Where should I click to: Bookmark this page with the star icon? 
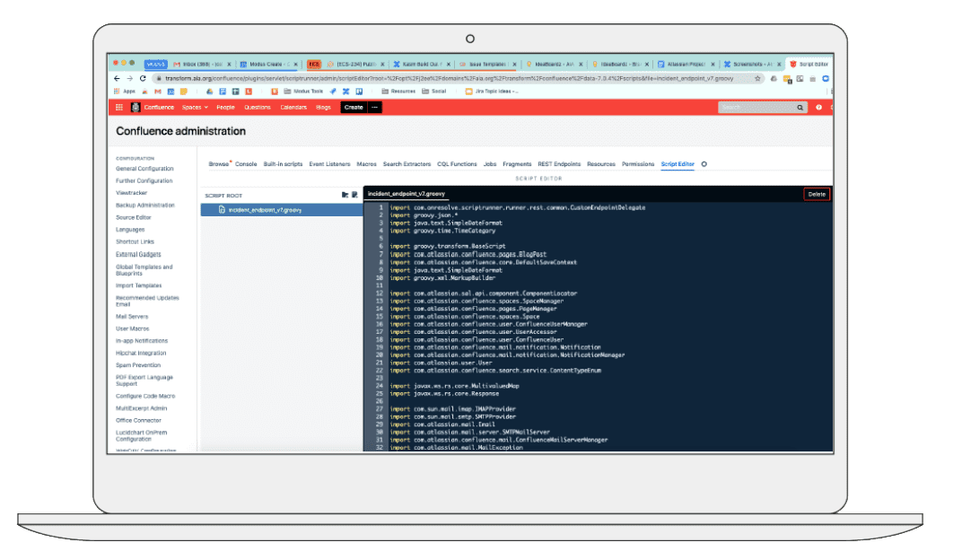click(757, 78)
